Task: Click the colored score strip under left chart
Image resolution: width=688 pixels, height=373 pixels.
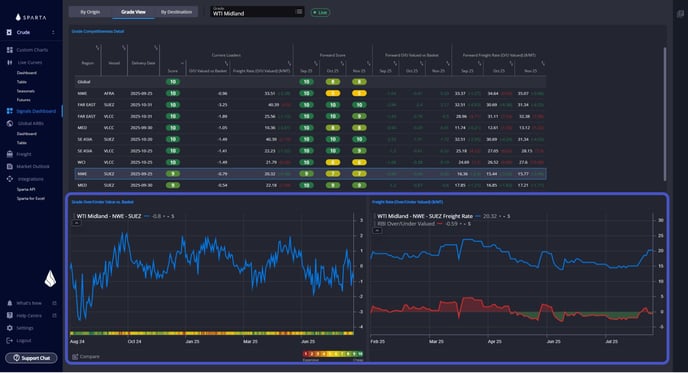Action: [x=211, y=334]
